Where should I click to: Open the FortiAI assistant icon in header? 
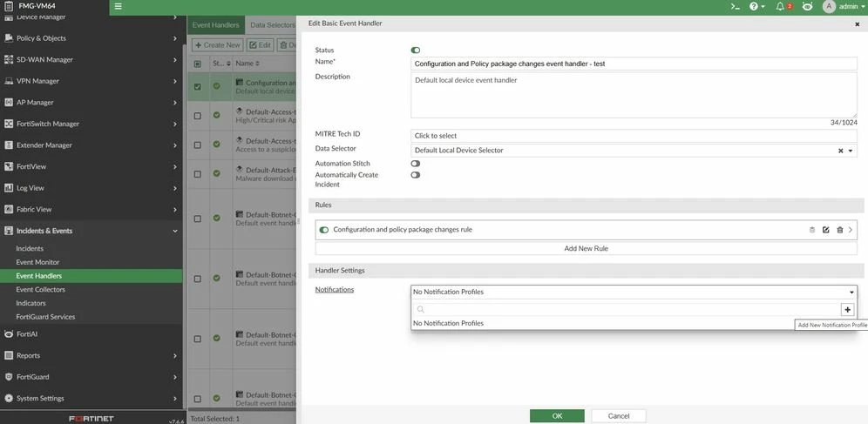(807, 7)
